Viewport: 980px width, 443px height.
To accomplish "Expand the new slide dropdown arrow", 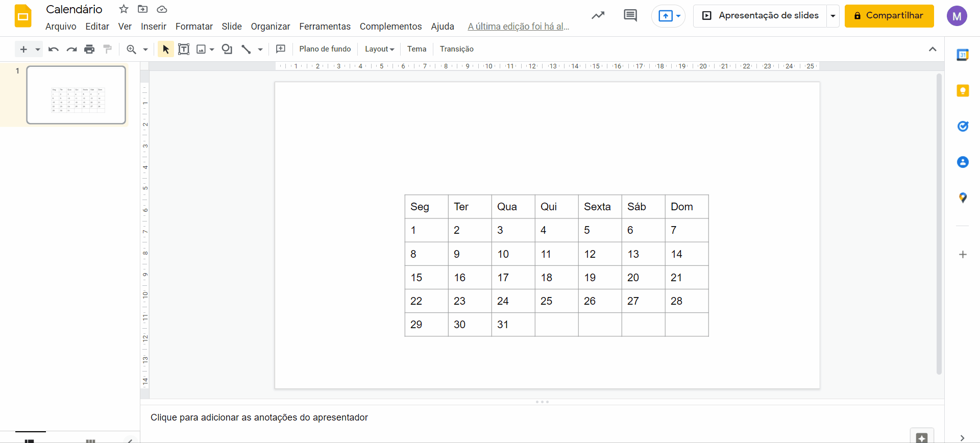I will point(38,50).
